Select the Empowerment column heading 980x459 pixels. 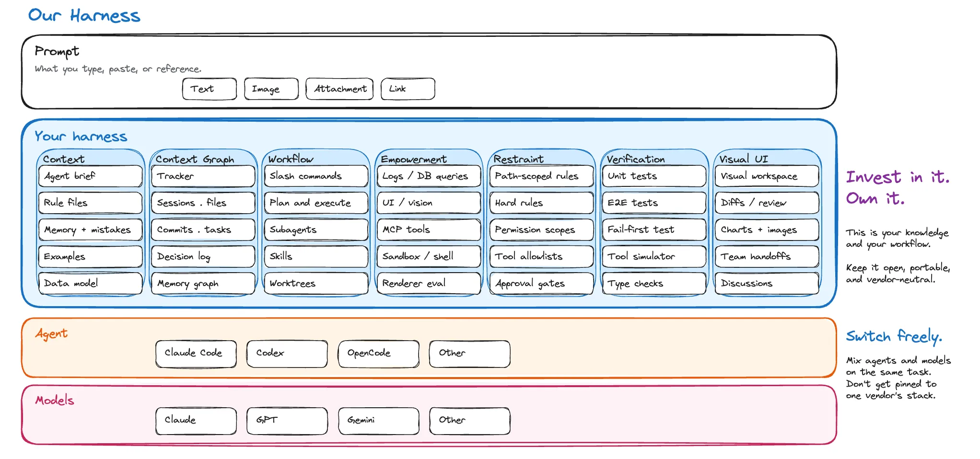[413, 159]
